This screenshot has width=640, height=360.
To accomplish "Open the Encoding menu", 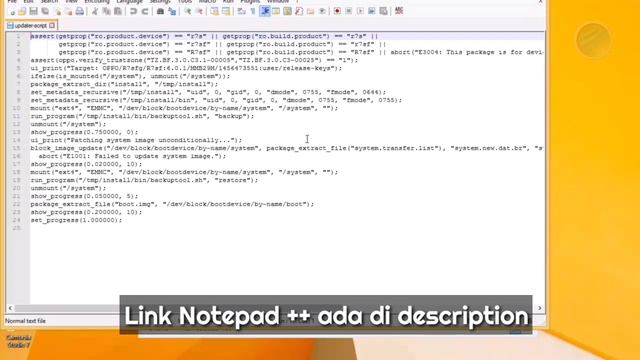I will (97, 2).
